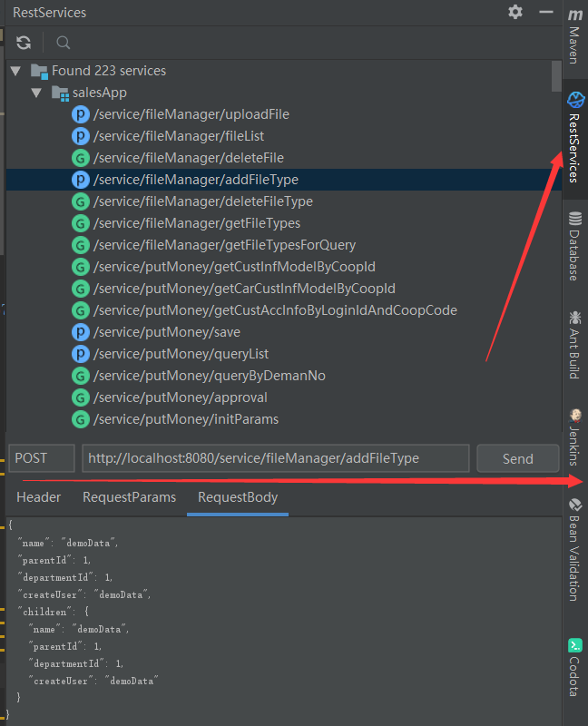Click the search magnifier icon
The width and height of the screenshot is (588, 726).
click(x=63, y=43)
